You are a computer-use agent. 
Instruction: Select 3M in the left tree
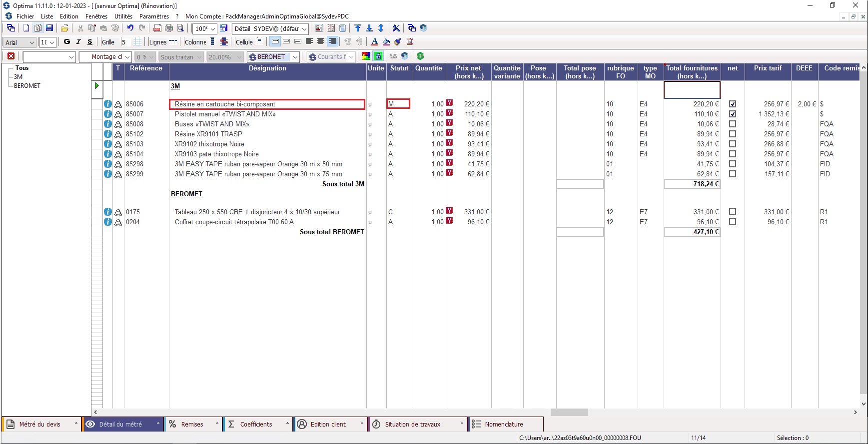[18, 77]
